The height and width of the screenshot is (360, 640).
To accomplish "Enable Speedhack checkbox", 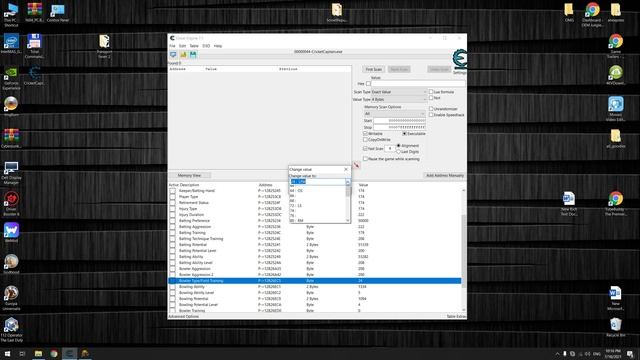I will [431, 115].
